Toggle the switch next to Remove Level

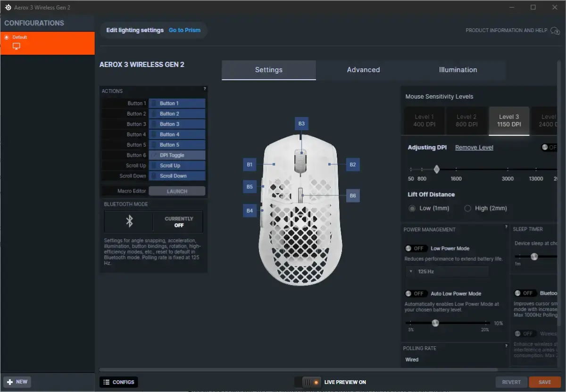pyautogui.click(x=549, y=148)
